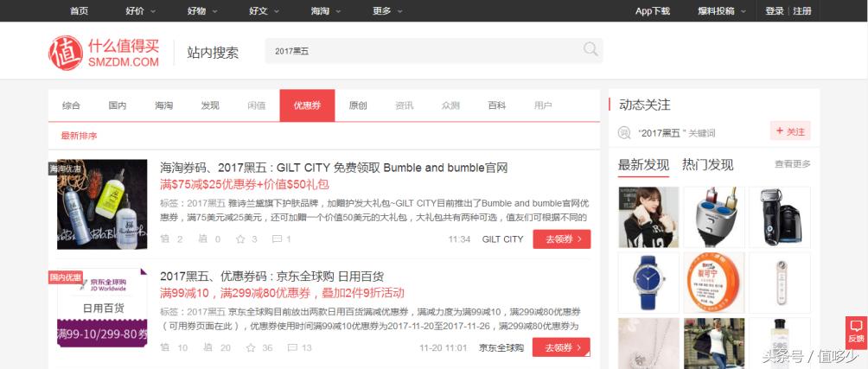The image size is (868, 369).
Task: Click the SMZDM red logo icon
Action: click(66, 53)
